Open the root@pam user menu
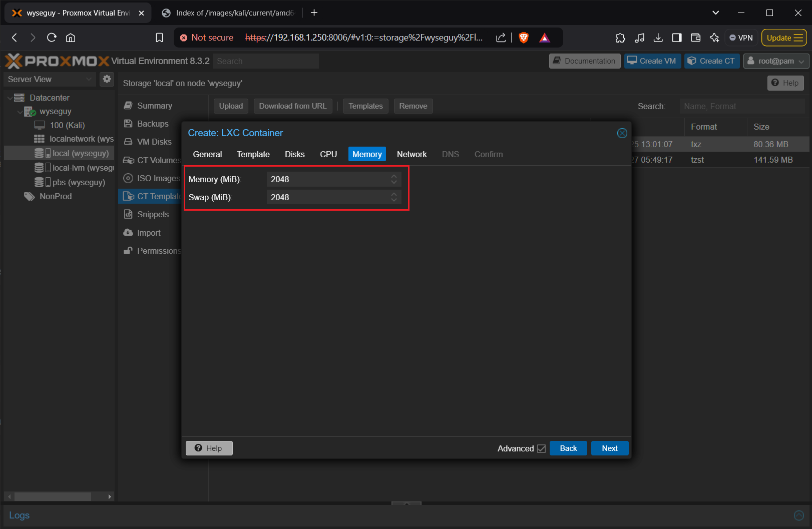 [x=776, y=61]
